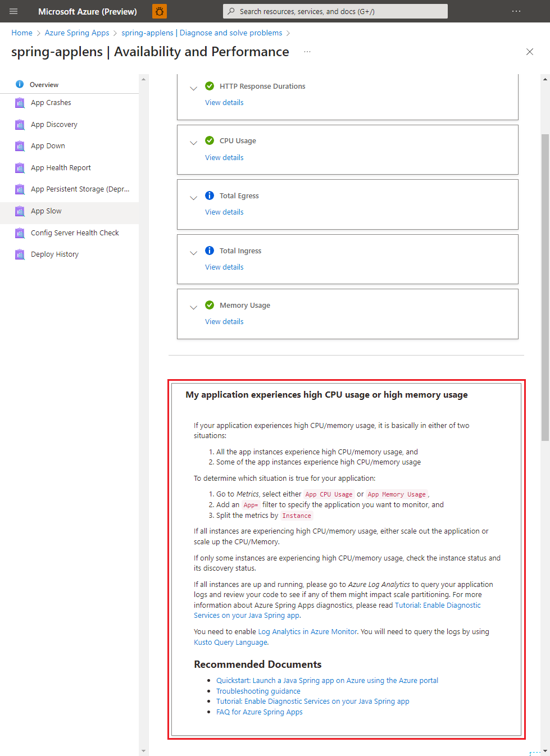
Task: Go to Azure Spring Apps breadcrumb
Action: click(x=77, y=33)
